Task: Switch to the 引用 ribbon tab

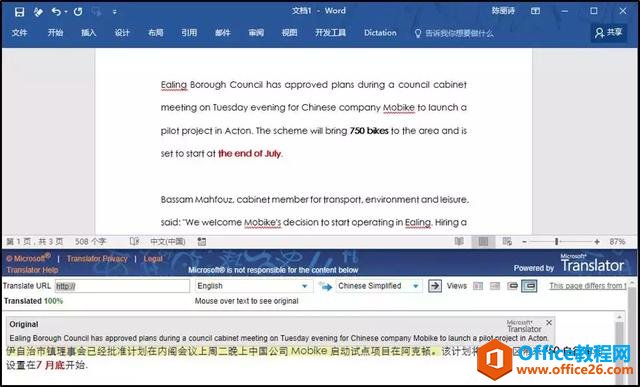Action: (189, 33)
